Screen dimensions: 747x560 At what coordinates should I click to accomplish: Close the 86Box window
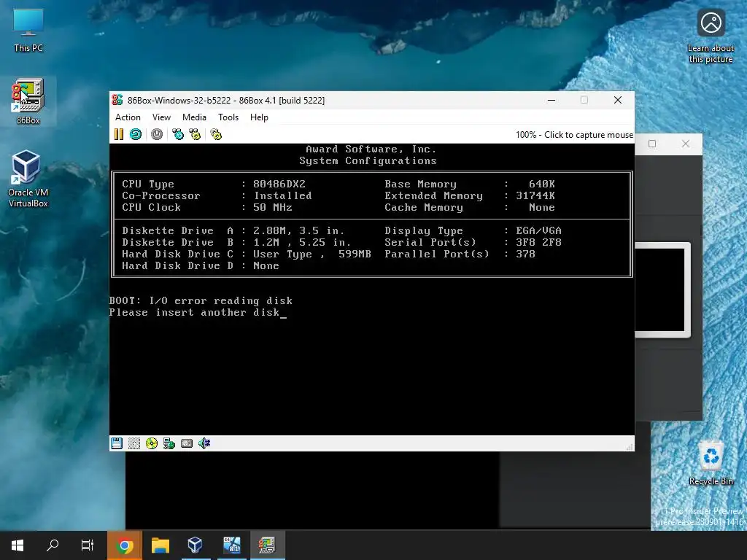click(x=618, y=100)
